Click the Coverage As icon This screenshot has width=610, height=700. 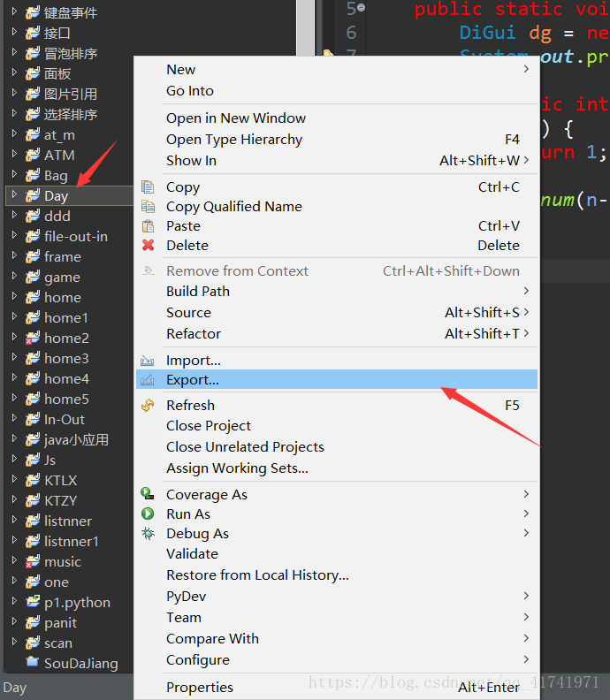coord(148,494)
